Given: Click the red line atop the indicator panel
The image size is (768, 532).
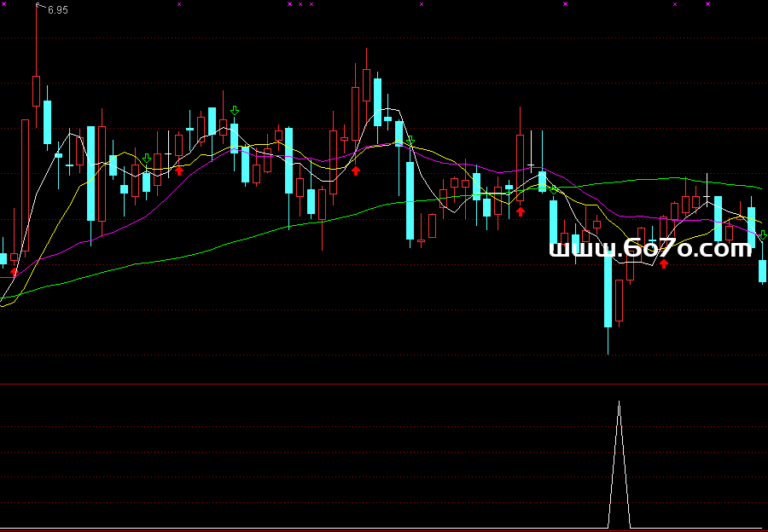Looking at the screenshot, I should click(384, 385).
